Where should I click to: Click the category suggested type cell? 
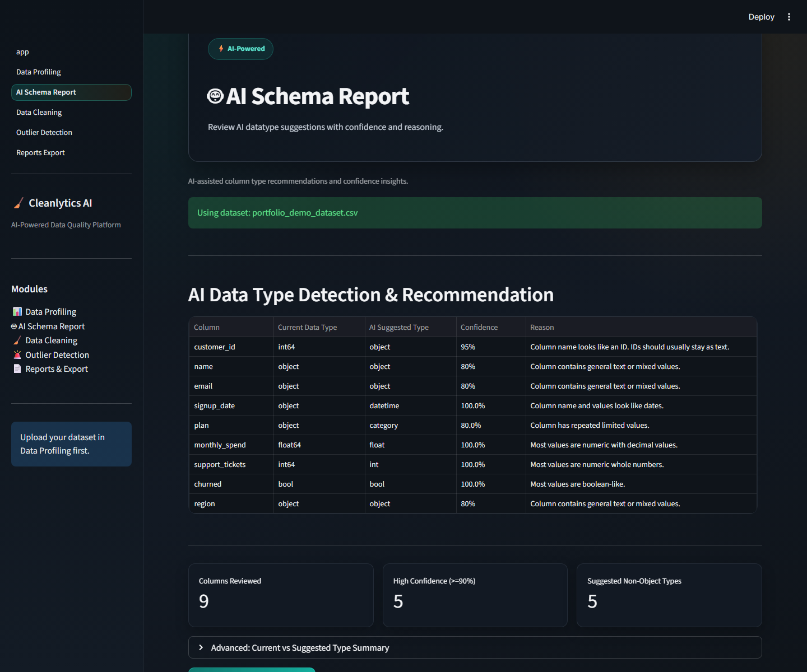(x=411, y=425)
